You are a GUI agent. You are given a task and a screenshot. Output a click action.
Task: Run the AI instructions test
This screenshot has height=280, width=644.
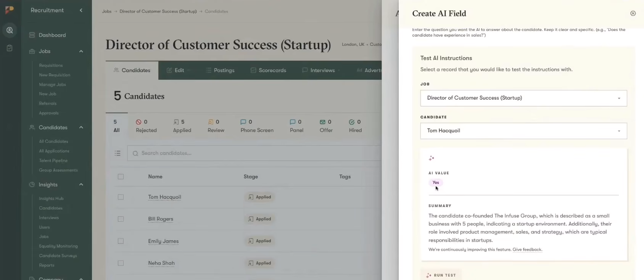tap(441, 275)
